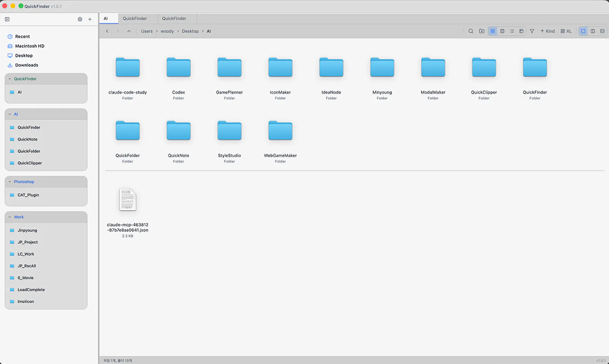Image resolution: width=609 pixels, height=364 pixels.
Task: Create a new folder from the toolbar
Action: (482, 31)
